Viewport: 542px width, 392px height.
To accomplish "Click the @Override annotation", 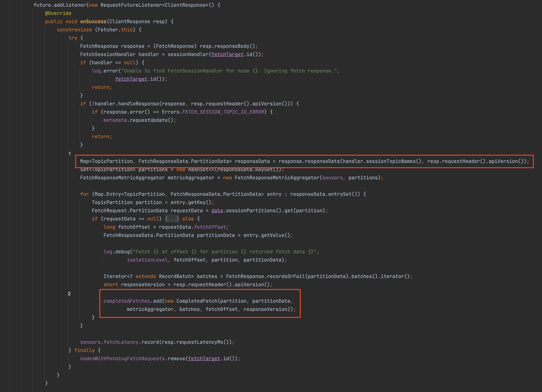I will (58, 13).
